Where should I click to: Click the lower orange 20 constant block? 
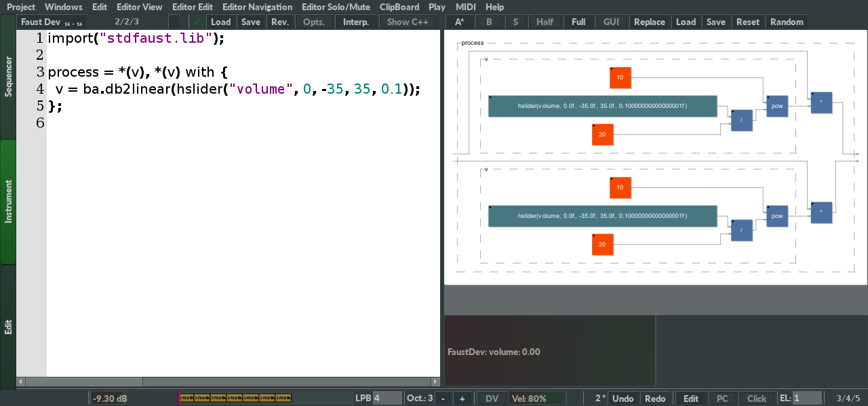point(602,244)
